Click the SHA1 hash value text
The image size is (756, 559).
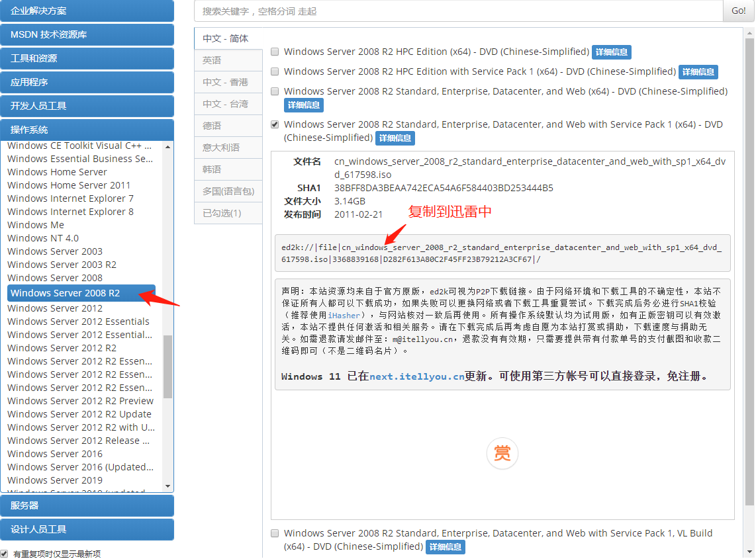[444, 188]
